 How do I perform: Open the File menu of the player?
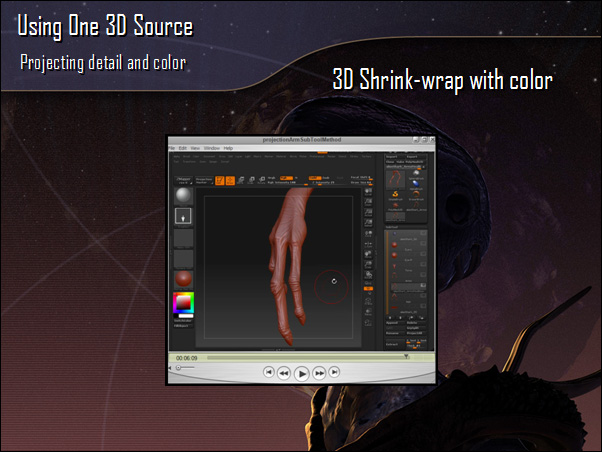pyautogui.click(x=172, y=148)
